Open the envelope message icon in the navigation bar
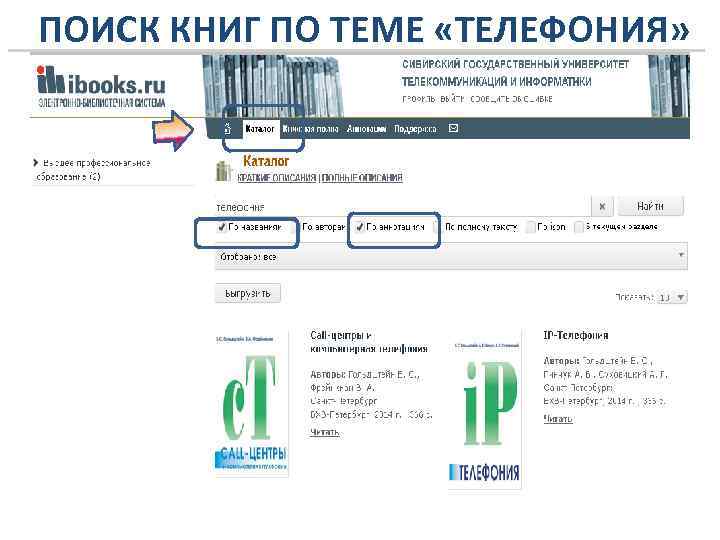The width and height of the screenshot is (720, 540). coord(453,129)
